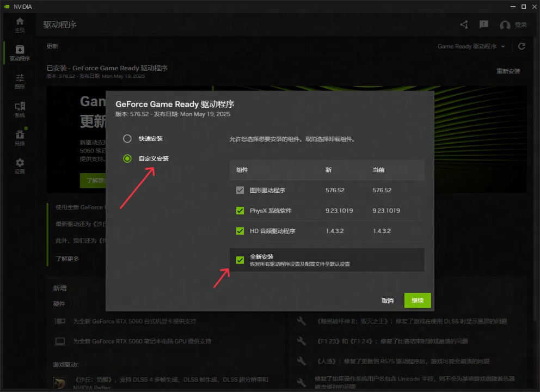The height and width of the screenshot is (392, 540).
Task: Click current HD audio version 1.4.3.2
Action: [382, 231]
